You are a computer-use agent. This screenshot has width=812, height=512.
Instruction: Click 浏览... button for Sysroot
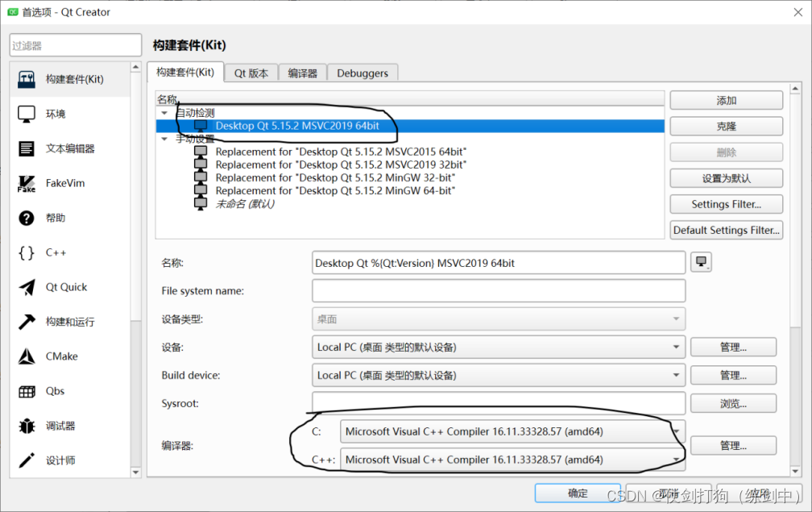(x=733, y=403)
